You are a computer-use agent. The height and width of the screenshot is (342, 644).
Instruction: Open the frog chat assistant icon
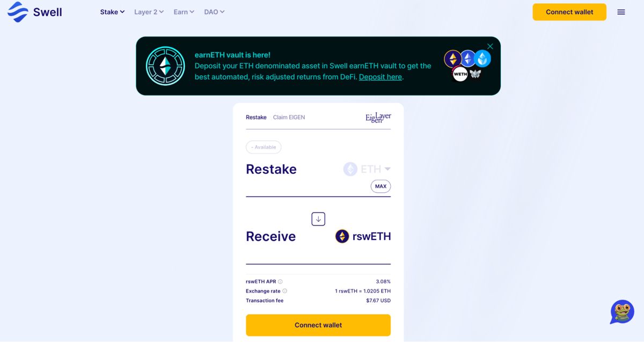622,312
